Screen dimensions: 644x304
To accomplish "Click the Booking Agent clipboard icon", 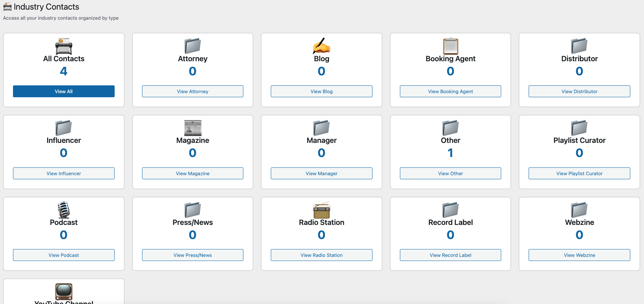I will tap(450, 46).
